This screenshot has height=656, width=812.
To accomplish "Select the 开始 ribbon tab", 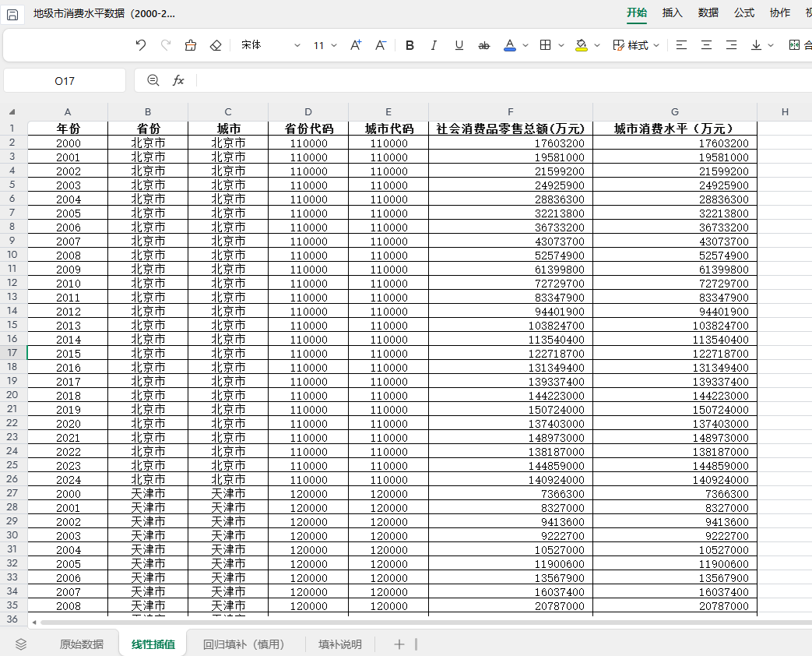I will pyautogui.click(x=637, y=13).
